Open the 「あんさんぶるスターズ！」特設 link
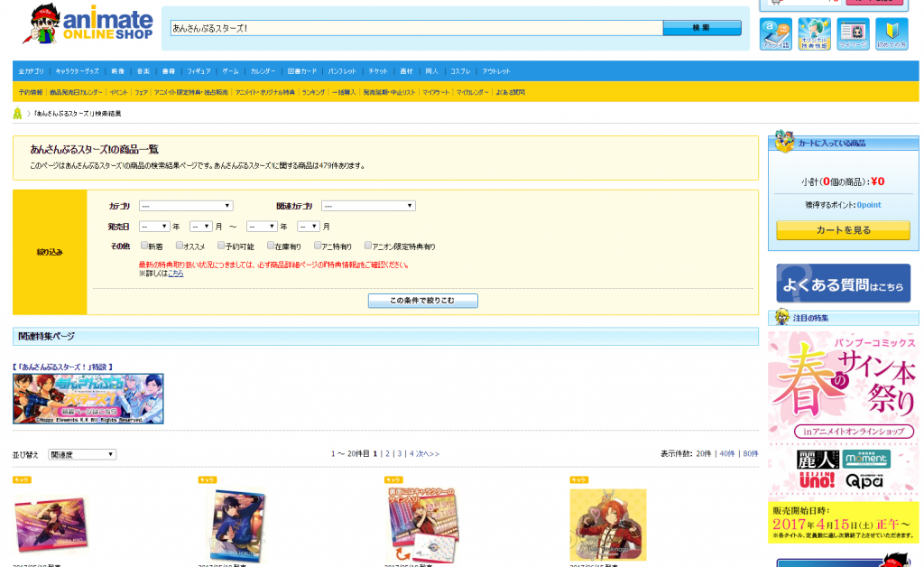 [62, 367]
